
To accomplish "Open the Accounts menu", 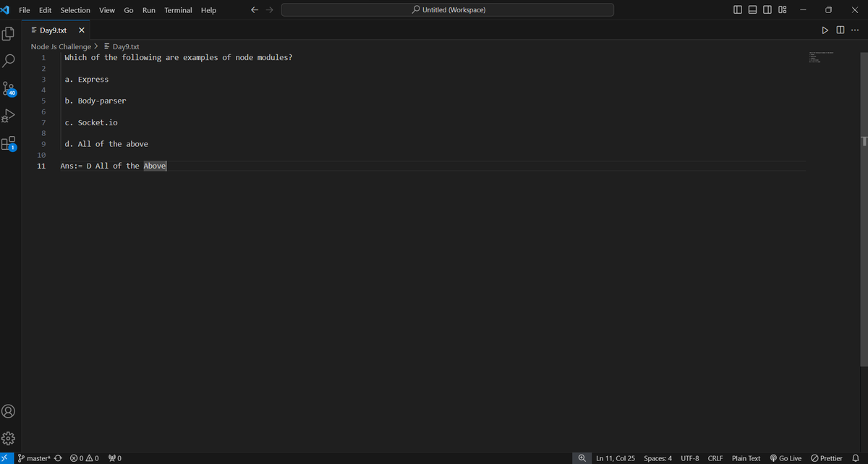I will 9,411.
